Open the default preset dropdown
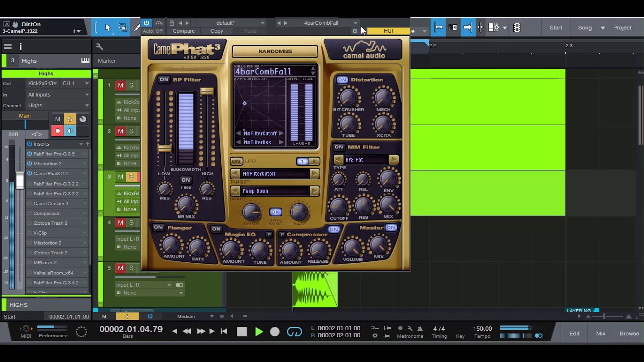The image size is (644, 362). 262,23
